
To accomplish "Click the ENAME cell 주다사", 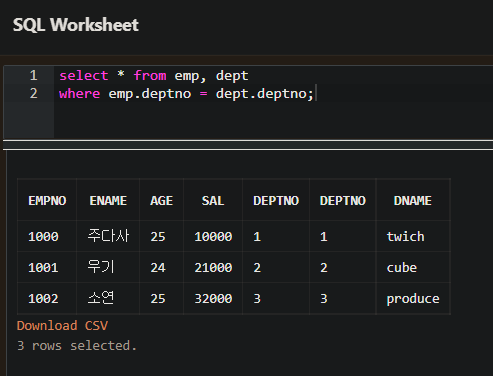I will (108, 236).
